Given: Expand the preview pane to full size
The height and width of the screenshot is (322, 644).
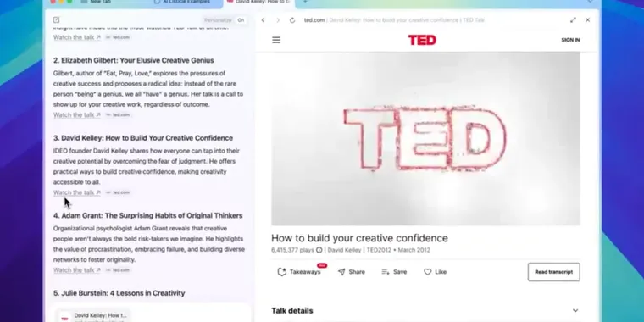Looking at the screenshot, I should coord(573,20).
